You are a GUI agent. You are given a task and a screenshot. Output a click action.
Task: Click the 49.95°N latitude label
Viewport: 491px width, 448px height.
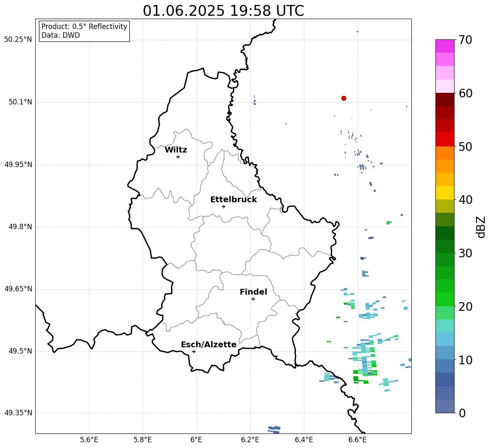18,165
